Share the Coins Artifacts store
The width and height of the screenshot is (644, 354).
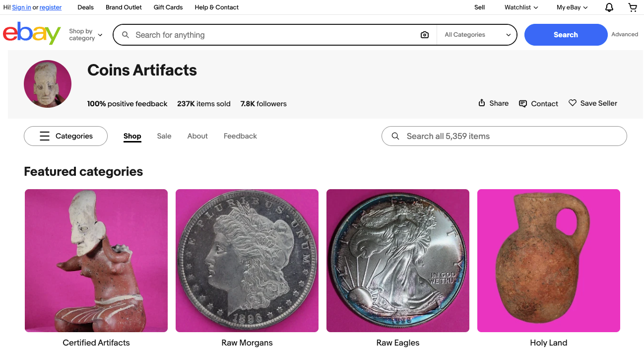click(x=493, y=103)
